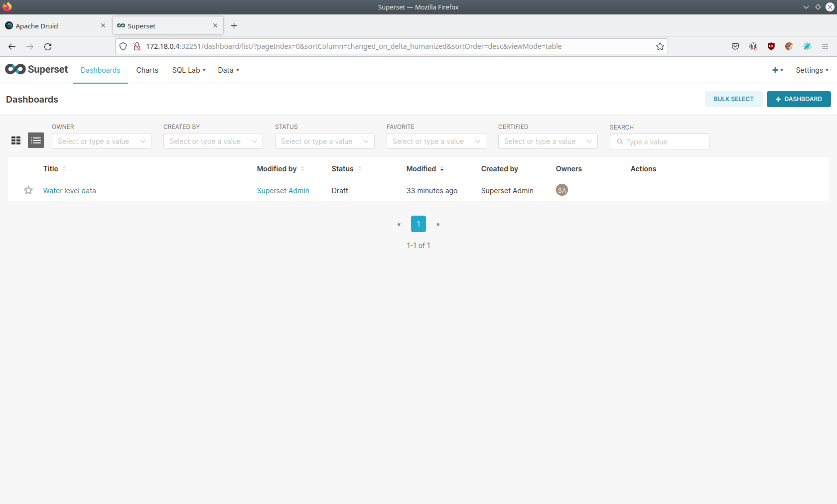Open Firefox hamburger menu

coord(825,46)
